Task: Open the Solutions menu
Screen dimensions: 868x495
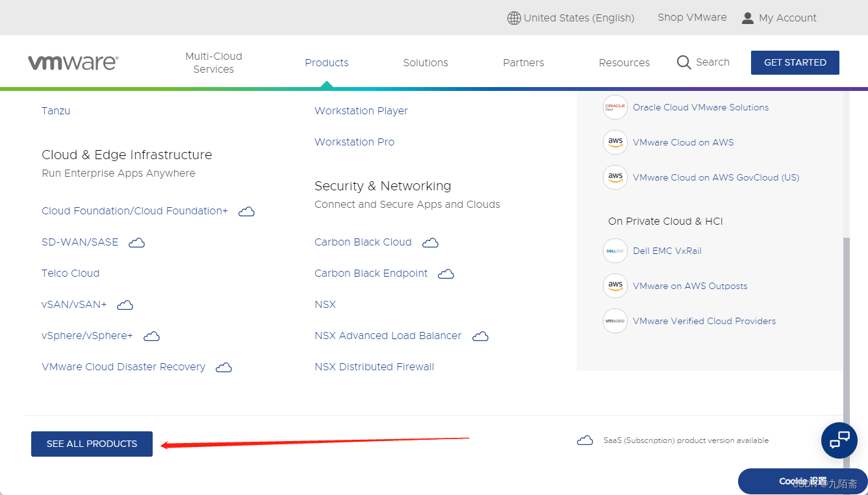Action: click(x=426, y=62)
